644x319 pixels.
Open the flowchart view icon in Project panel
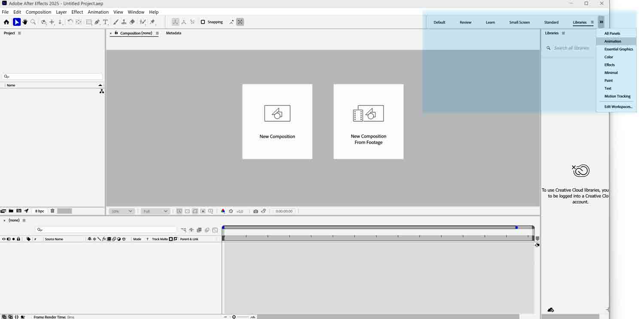click(102, 92)
